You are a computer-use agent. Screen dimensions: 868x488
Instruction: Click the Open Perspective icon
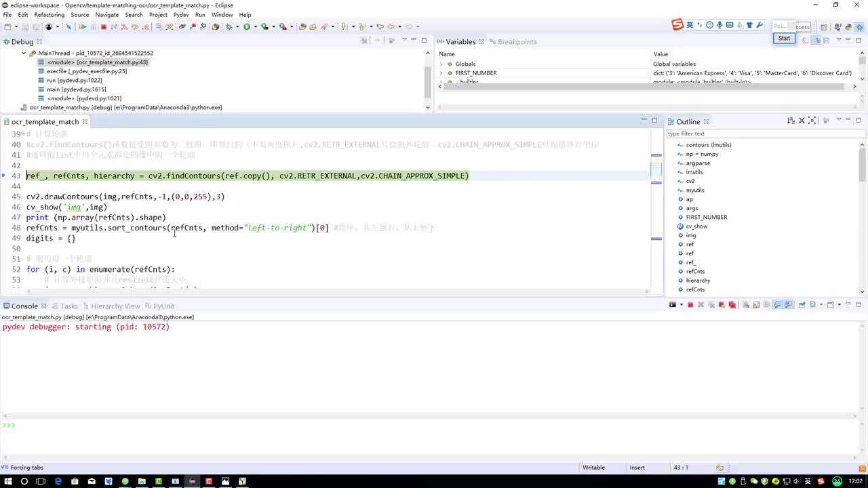(824, 27)
